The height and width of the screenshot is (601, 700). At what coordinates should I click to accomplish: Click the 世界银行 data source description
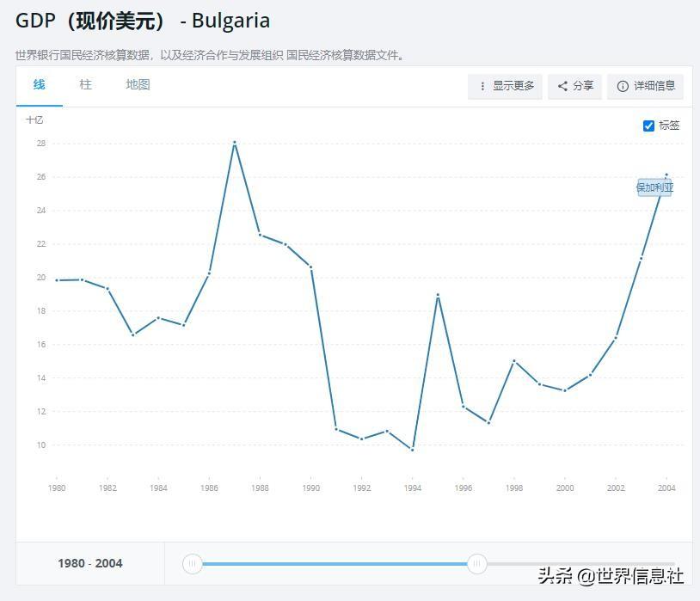click(x=210, y=55)
